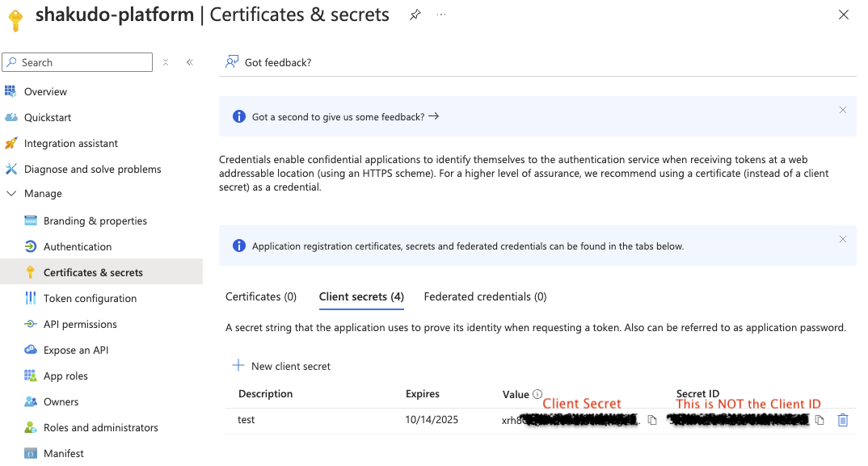The image size is (868, 466).
Task: Pin the Certificates & secrets blade
Action: 415,15
